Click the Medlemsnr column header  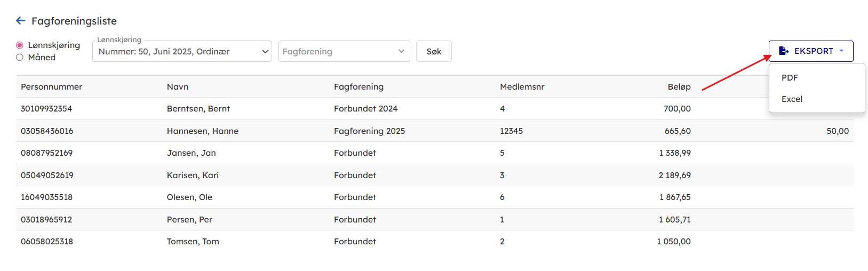[522, 87]
